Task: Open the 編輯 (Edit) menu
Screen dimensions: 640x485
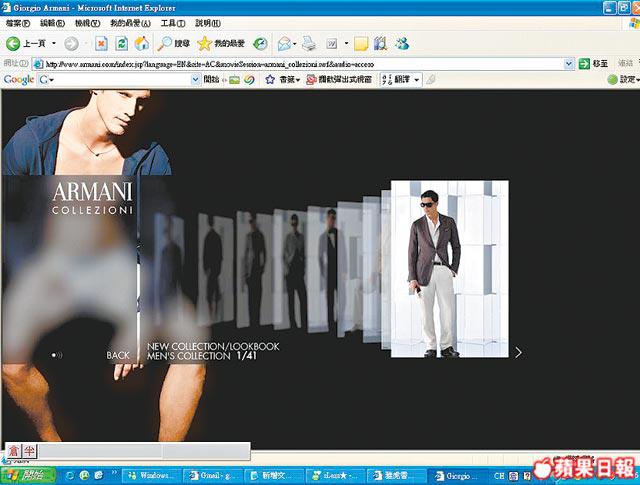Action: point(52,23)
